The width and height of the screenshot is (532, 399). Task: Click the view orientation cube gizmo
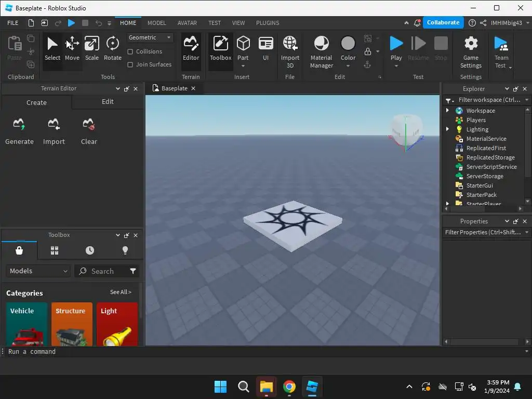point(406,131)
